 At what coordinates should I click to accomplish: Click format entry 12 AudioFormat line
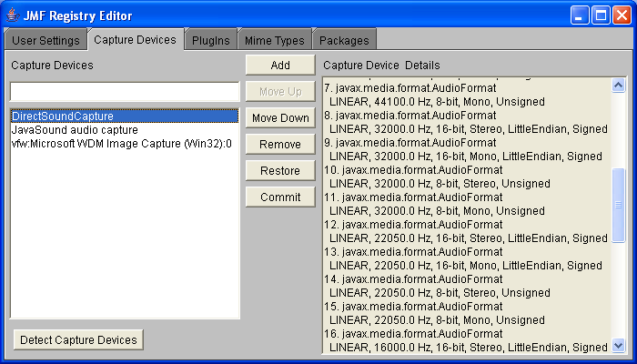click(413, 224)
